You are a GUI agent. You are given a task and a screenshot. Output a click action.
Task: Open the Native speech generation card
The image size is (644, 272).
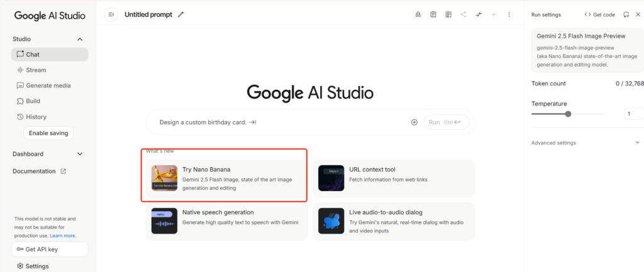pyautogui.click(x=226, y=221)
